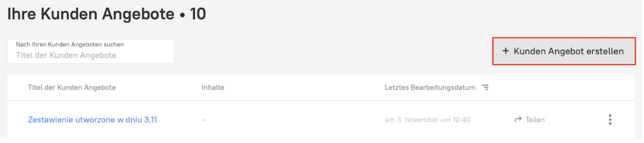Click the sort icon beside Letztes Bearbeitungsdatum
Screen dimensions: 644x143
click(485, 87)
